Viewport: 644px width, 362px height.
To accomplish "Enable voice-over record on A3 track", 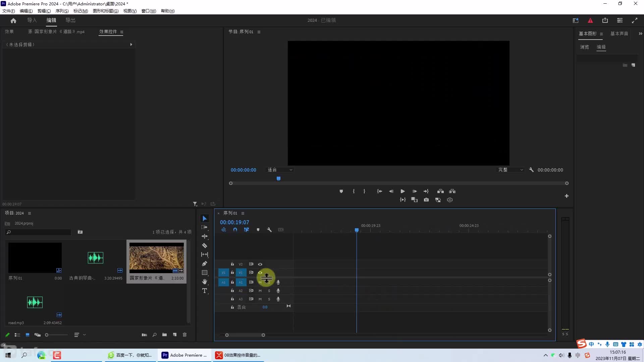I will pos(278,299).
